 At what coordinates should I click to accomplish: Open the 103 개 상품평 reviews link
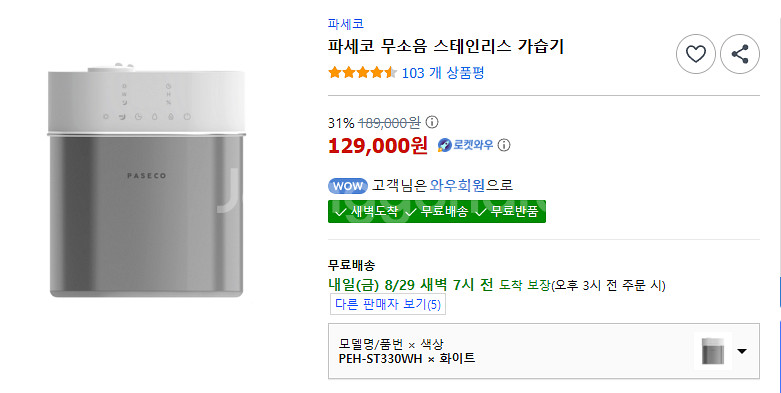443,73
